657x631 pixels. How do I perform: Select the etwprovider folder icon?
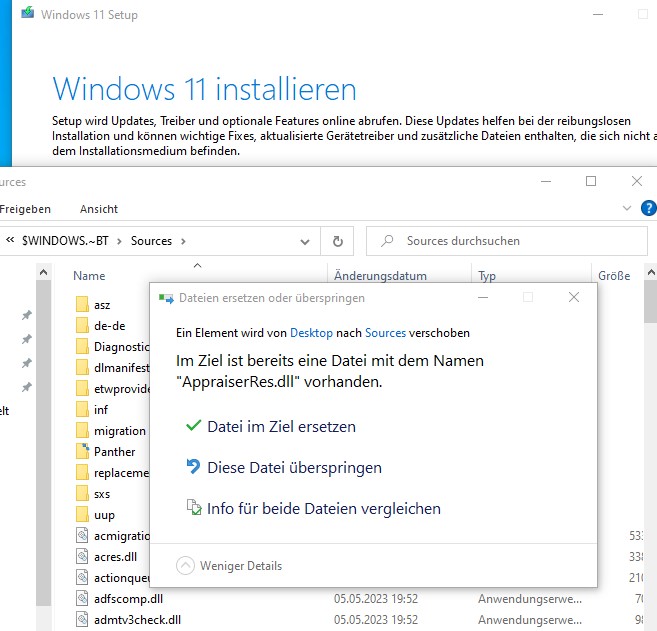[x=82, y=388]
